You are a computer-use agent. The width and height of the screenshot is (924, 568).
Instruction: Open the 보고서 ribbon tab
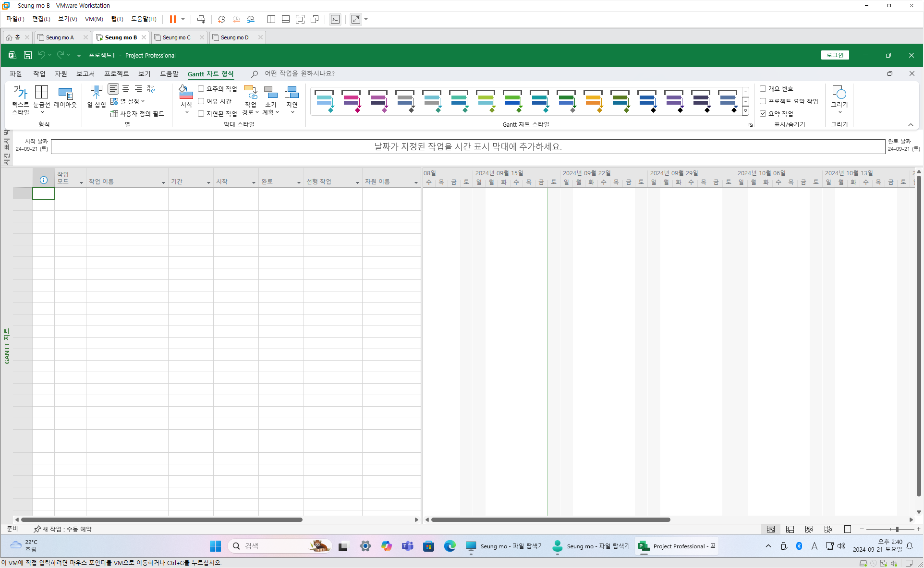coord(85,73)
